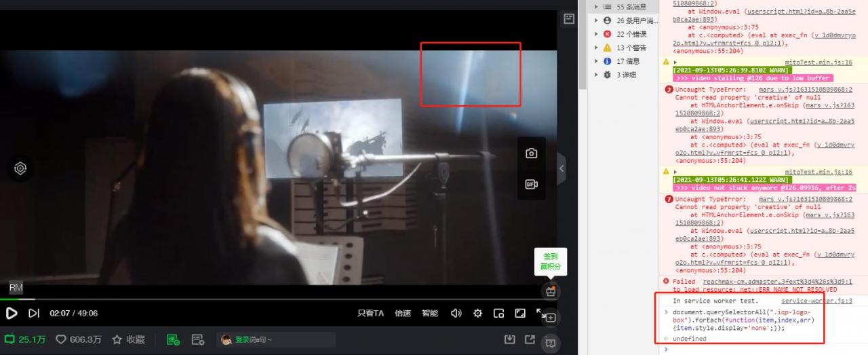Skip to the next episode

[x=34, y=313]
